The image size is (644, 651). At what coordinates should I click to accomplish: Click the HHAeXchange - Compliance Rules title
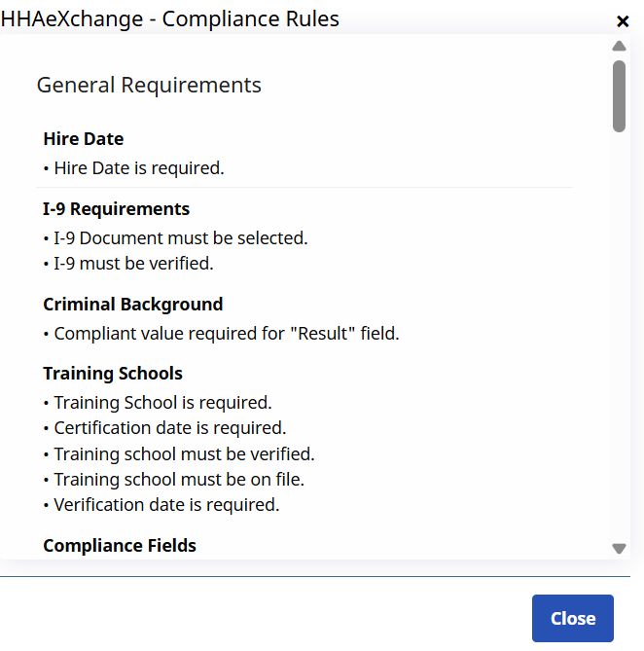(170, 18)
